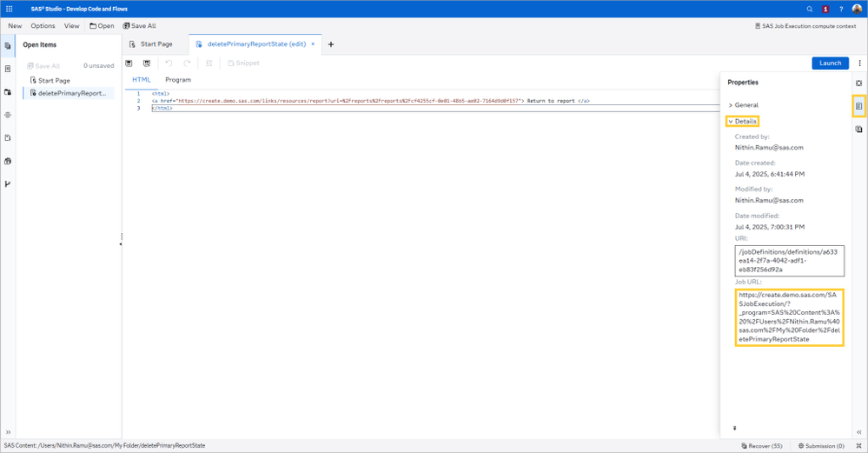
Task: Select deletePrimaryReport item in Open Items
Action: tap(69, 93)
